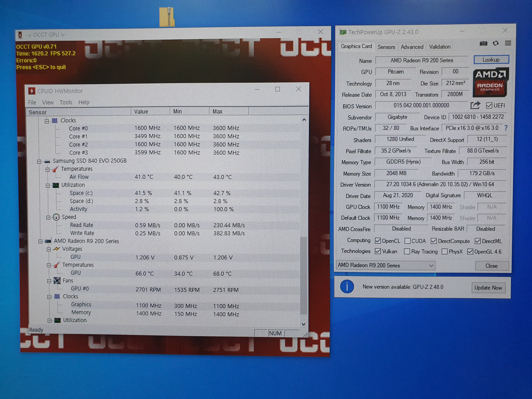
Task: Click the Sensor column header
Action: 78,112
